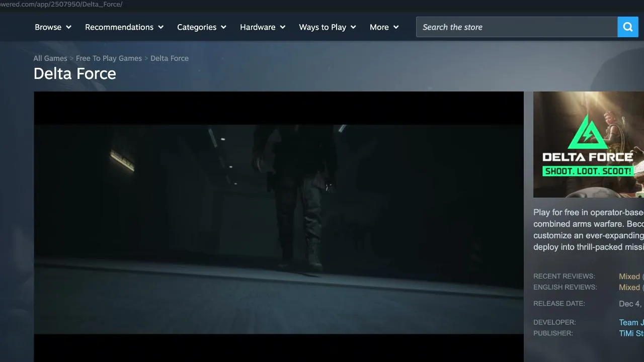
Task: Click the game description paragraph
Action: click(x=589, y=230)
